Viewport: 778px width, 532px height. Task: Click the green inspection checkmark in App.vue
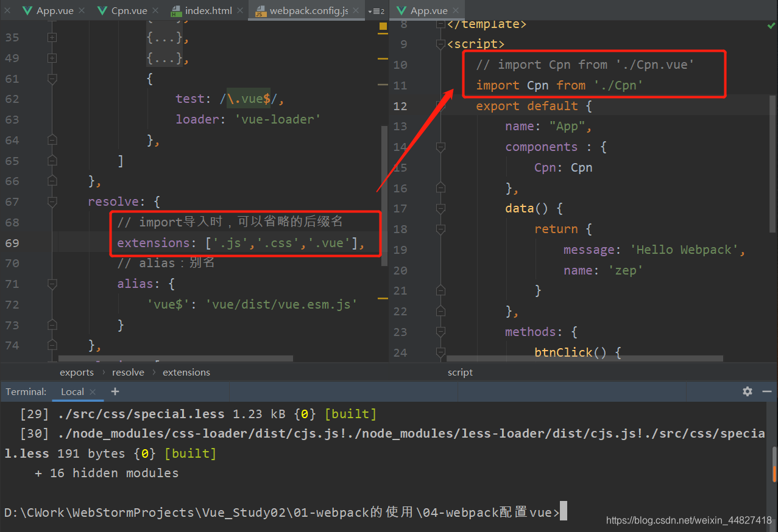[771, 26]
